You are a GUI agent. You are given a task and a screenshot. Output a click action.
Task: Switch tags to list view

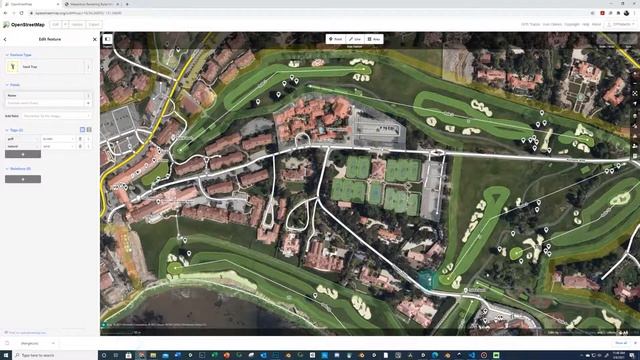point(82,130)
